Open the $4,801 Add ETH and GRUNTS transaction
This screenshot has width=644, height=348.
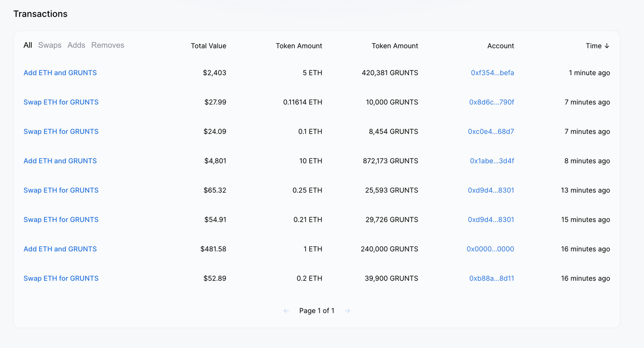pos(60,161)
